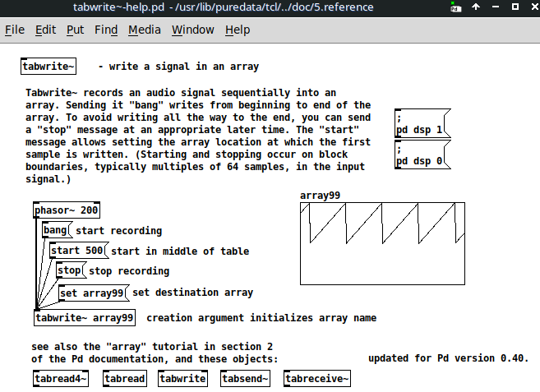Click the 'start recording' comment
540x392 pixels.
119,230
